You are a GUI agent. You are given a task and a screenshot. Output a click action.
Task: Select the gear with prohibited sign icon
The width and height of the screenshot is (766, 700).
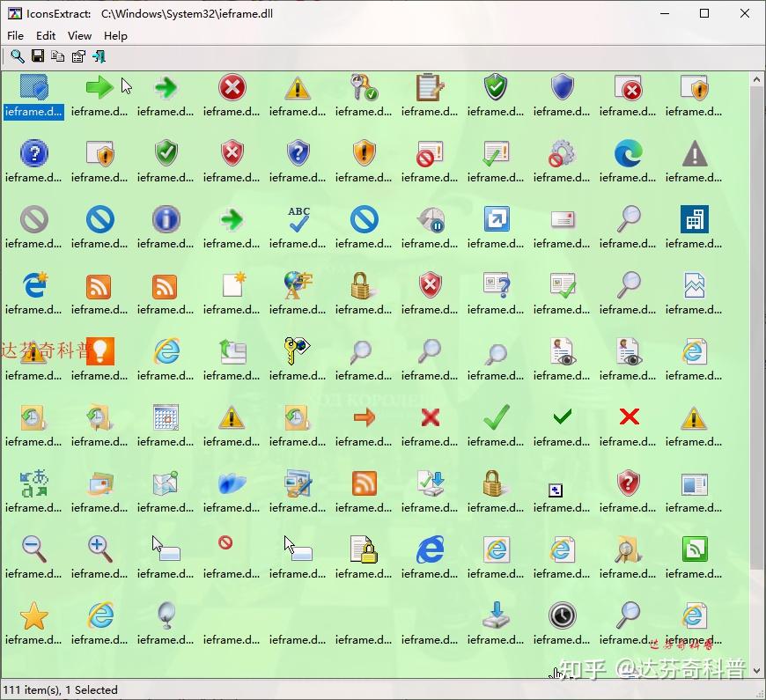pos(562,153)
